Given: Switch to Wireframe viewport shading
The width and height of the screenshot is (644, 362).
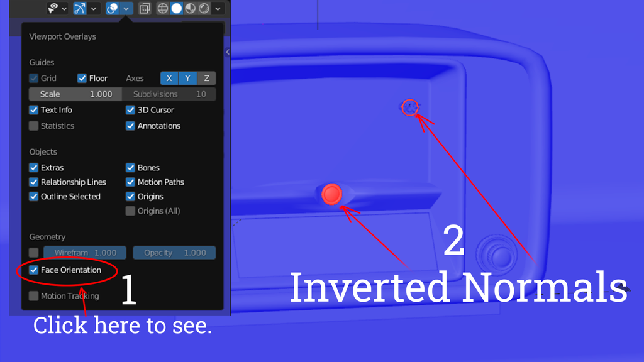Looking at the screenshot, I should [163, 8].
